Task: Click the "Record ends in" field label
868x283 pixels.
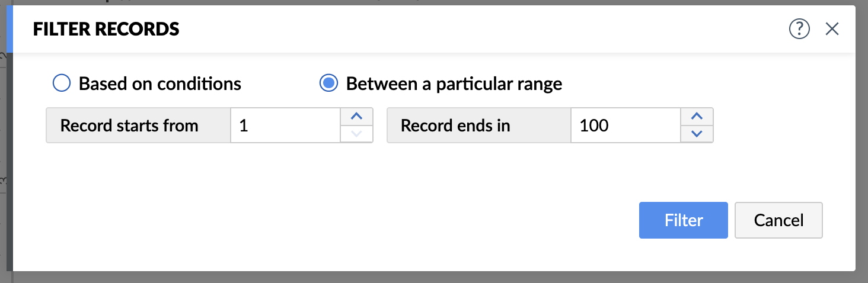Action: pyautogui.click(x=455, y=126)
